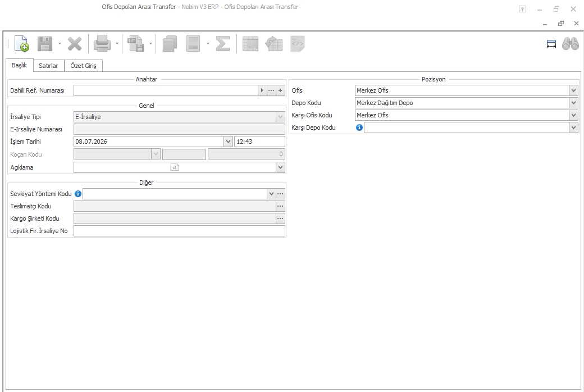Open the Ofis dropdown arrow
The width and height of the screenshot is (584, 392).
click(573, 90)
